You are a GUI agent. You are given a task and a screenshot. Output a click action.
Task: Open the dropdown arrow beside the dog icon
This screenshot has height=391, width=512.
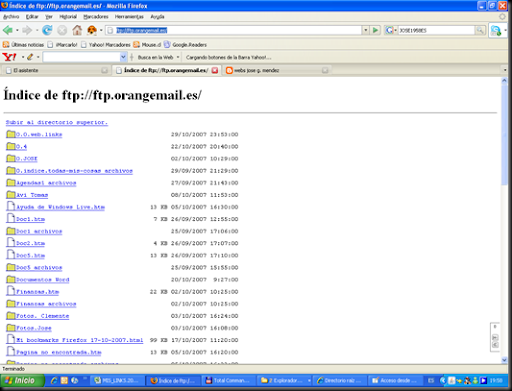101,30
